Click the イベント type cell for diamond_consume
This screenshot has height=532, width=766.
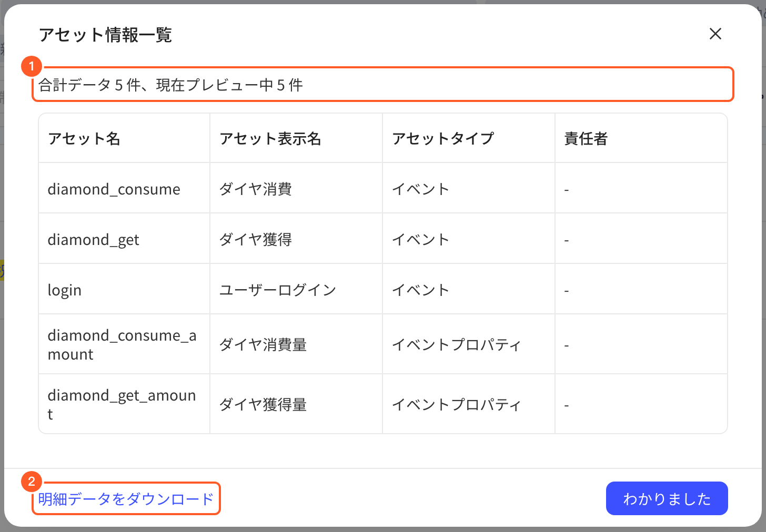pyautogui.click(x=469, y=189)
